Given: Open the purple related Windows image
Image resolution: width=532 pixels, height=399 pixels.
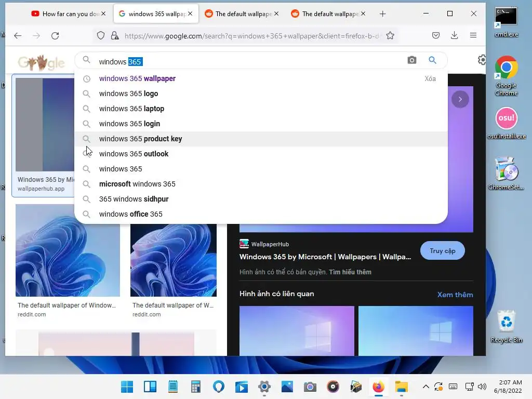Looking at the screenshot, I should 297,331.
